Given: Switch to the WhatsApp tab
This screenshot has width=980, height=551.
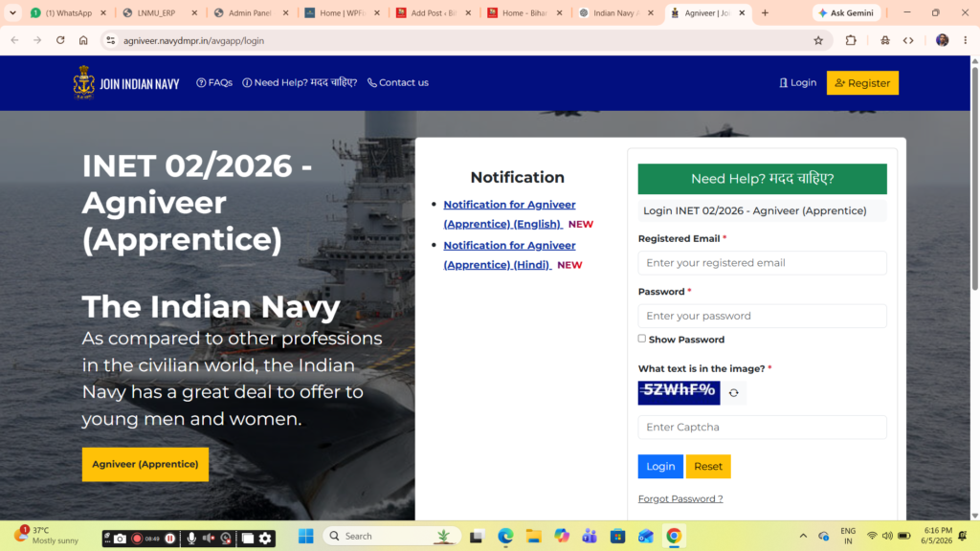Looking at the screenshot, I should [x=69, y=12].
